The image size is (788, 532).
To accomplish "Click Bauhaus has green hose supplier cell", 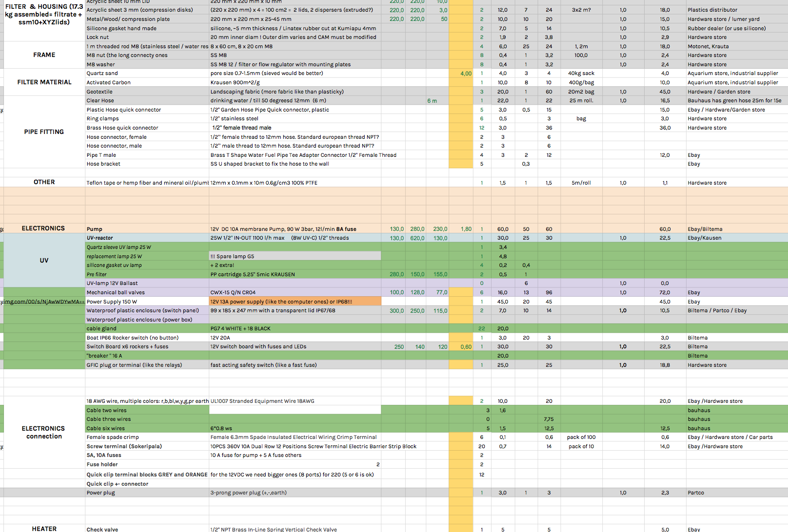I will [737, 101].
